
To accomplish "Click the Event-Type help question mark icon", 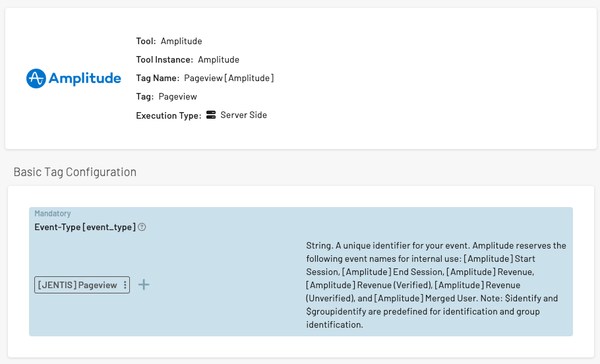I will (142, 227).
